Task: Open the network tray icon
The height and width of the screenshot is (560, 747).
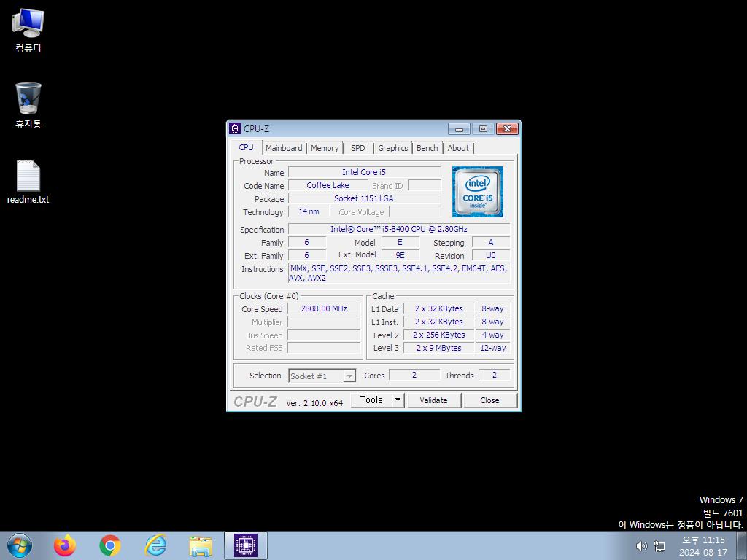Action: pyautogui.click(x=659, y=546)
